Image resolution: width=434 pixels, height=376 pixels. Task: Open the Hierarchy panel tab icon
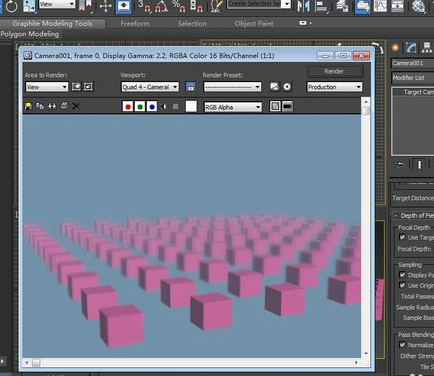[x=427, y=48]
